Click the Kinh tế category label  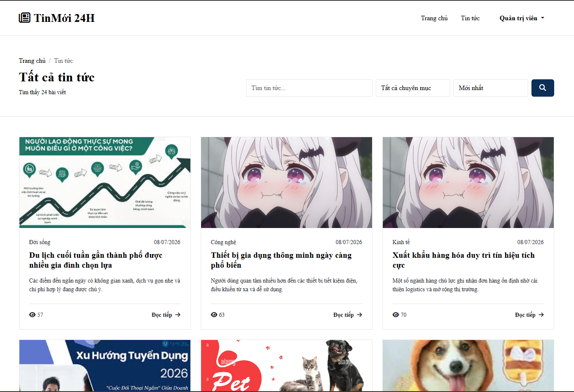[401, 242]
